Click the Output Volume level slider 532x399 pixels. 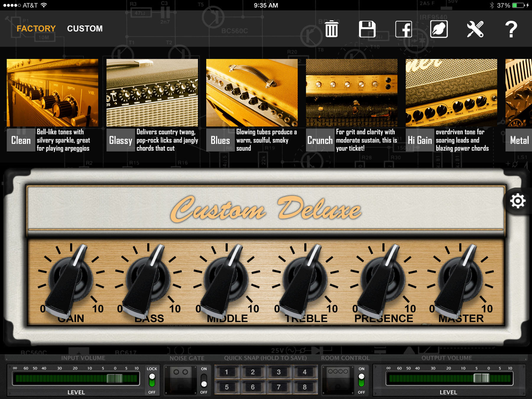point(449,379)
